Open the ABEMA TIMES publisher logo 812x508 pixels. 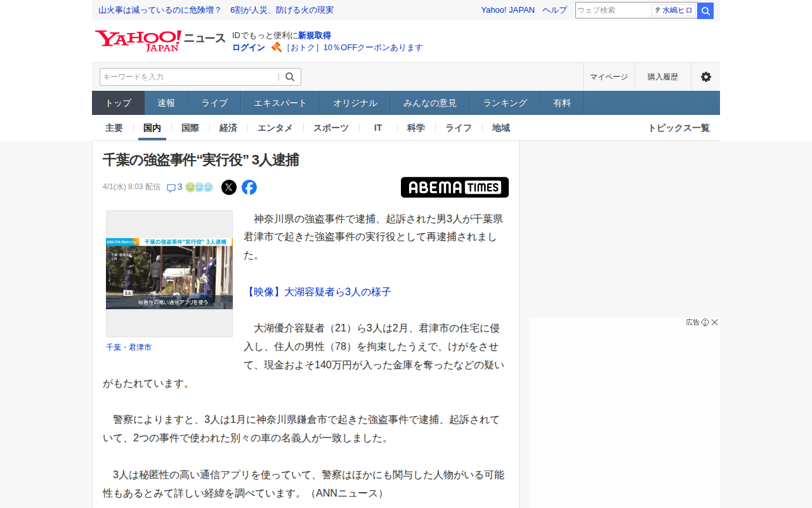[455, 187]
